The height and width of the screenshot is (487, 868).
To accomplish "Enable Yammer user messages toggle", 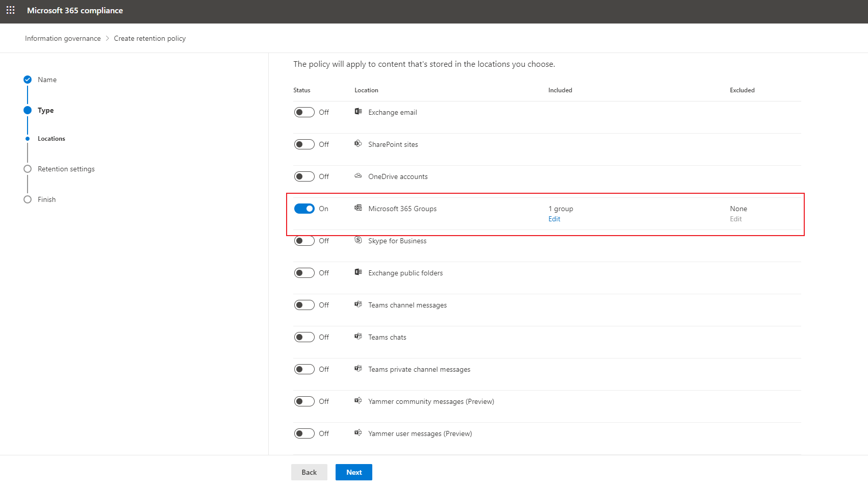I will coord(304,433).
